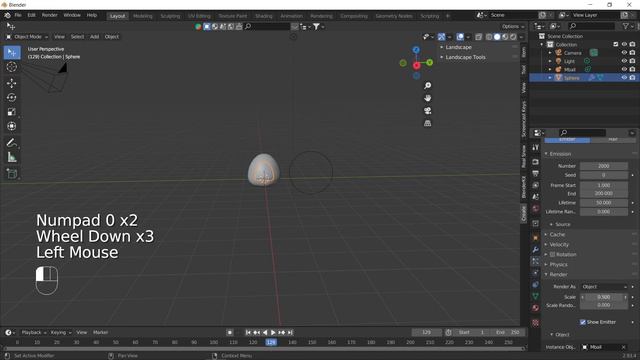This screenshot has width=640, height=360.
Task: Adjust the particle Scale 0.500 slider
Action: click(x=604, y=297)
